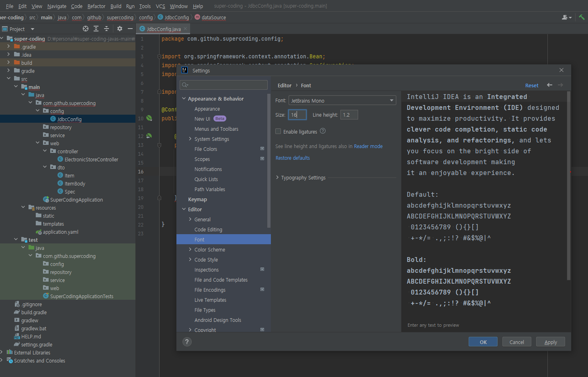The width and height of the screenshot is (588, 377).
Task: Open Project panel options gear icon
Action: [x=119, y=29]
